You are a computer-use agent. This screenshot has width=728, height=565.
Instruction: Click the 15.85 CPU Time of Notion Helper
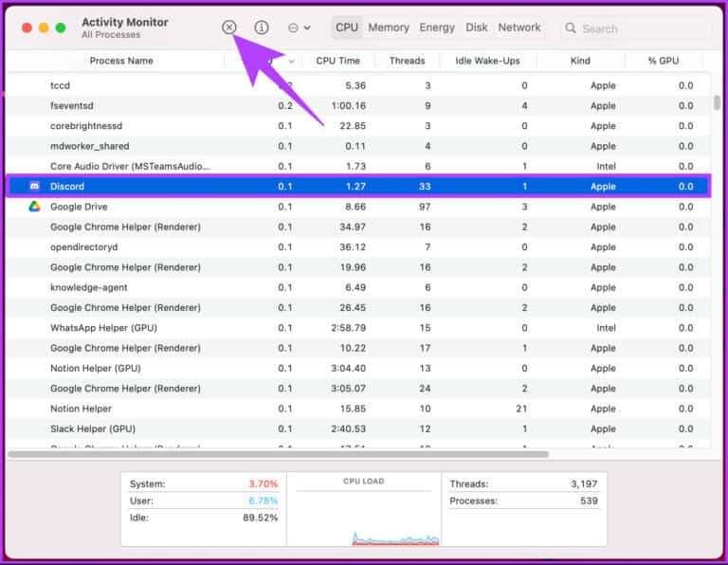click(353, 409)
